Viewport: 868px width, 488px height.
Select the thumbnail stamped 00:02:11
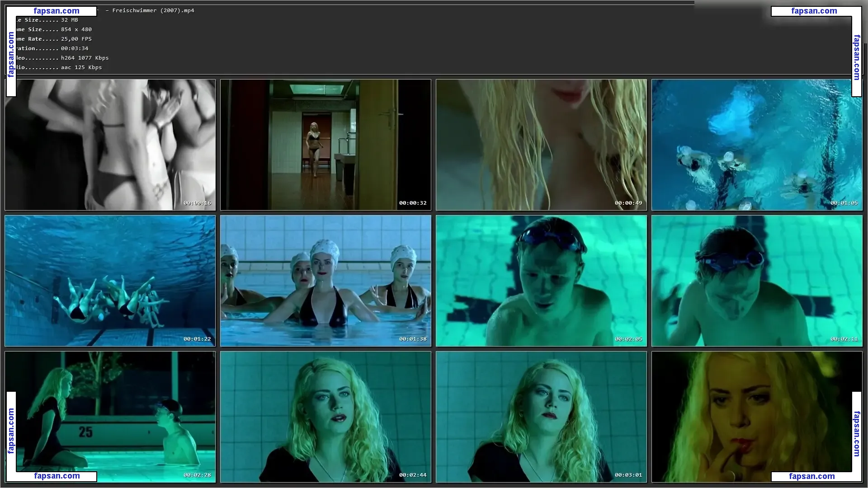tap(757, 281)
